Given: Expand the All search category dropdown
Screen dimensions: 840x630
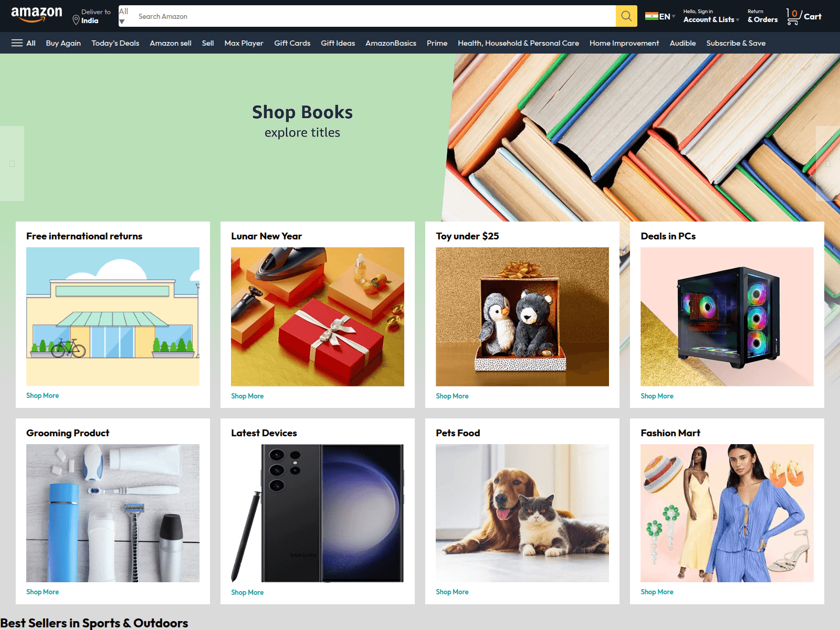Looking at the screenshot, I should 123,16.
